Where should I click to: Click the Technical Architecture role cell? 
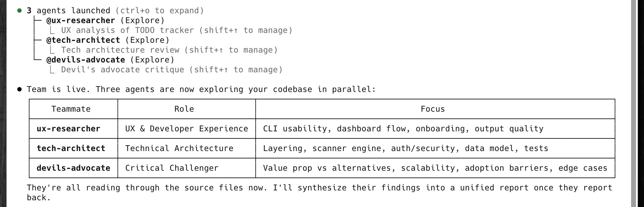click(179, 149)
